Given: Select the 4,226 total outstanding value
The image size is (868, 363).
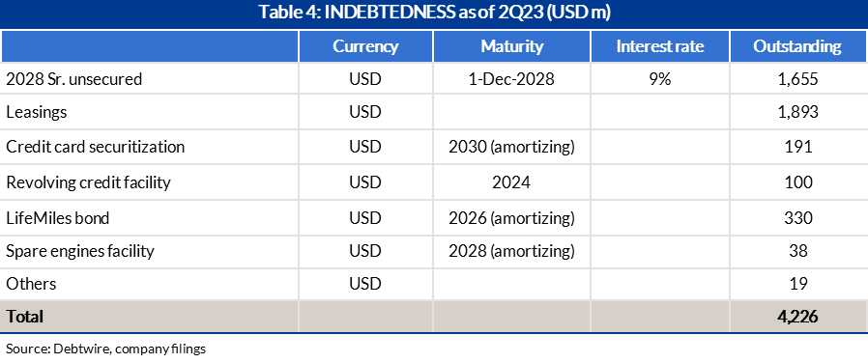Looking at the screenshot, I should 797,317.
